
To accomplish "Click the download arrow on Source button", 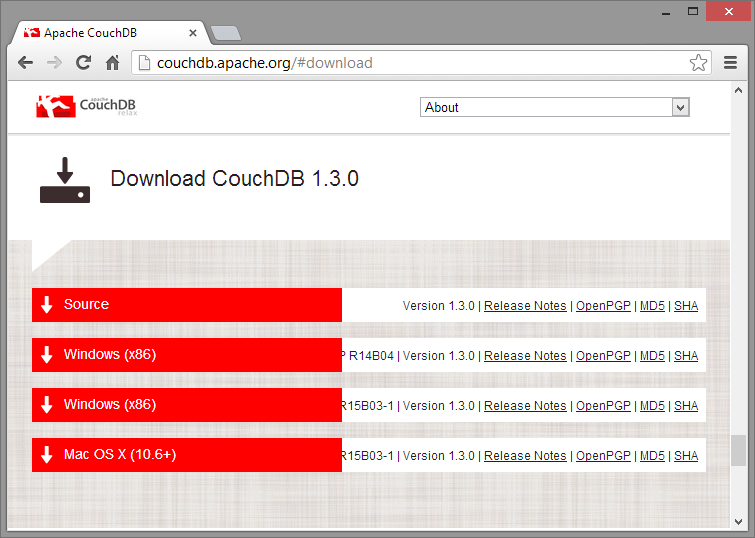I will pos(47,305).
